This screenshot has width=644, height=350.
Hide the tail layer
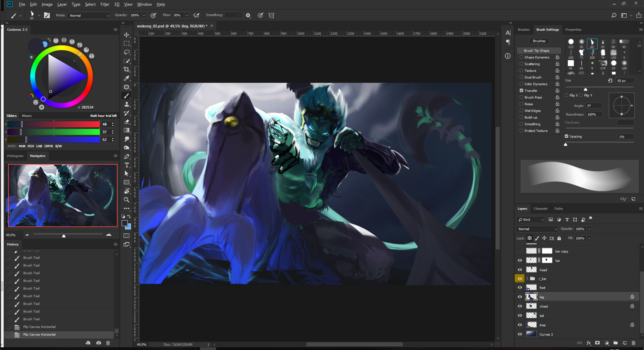520,315
